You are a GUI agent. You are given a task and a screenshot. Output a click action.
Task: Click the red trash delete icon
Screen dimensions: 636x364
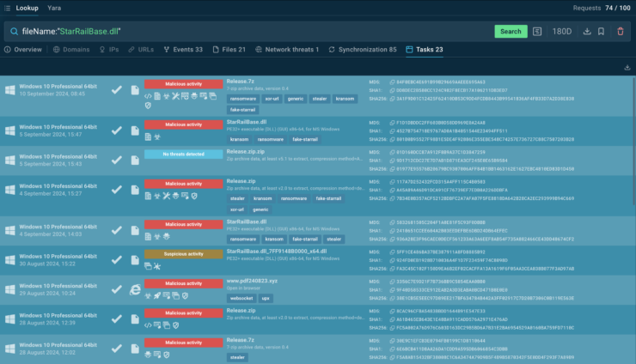pos(621,31)
